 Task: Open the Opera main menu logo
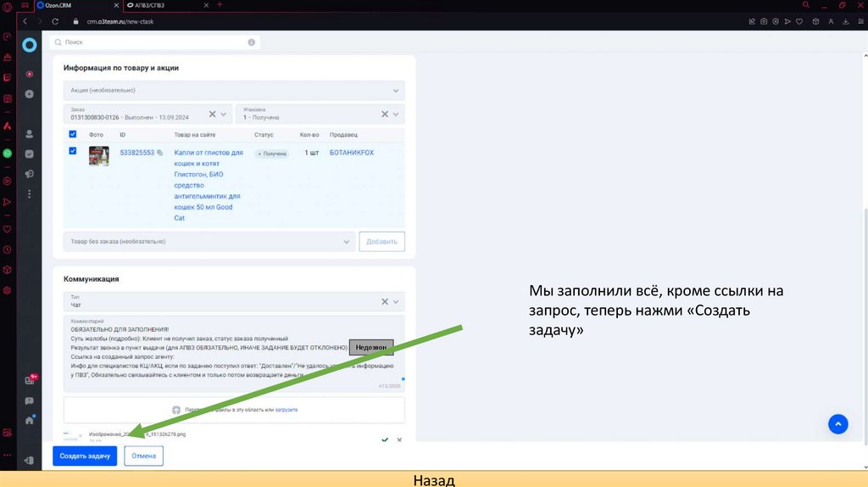coord(7,7)
